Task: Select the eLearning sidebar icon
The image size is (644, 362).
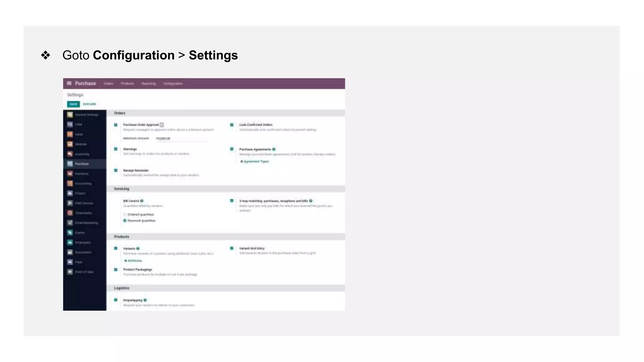Action: tap(70, 154)
